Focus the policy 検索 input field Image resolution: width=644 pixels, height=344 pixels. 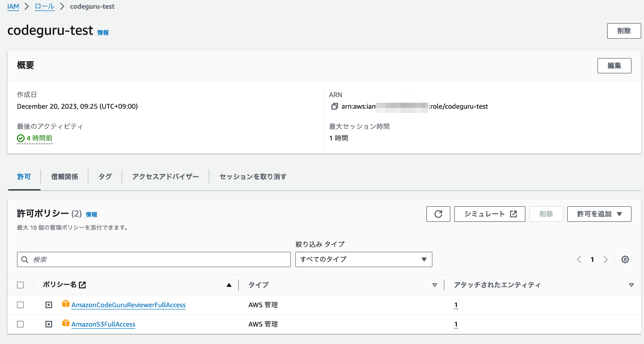[x=154, y=259]
